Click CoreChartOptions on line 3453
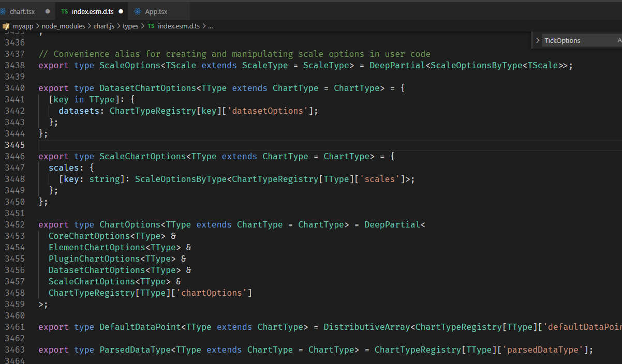 point(89,236)
